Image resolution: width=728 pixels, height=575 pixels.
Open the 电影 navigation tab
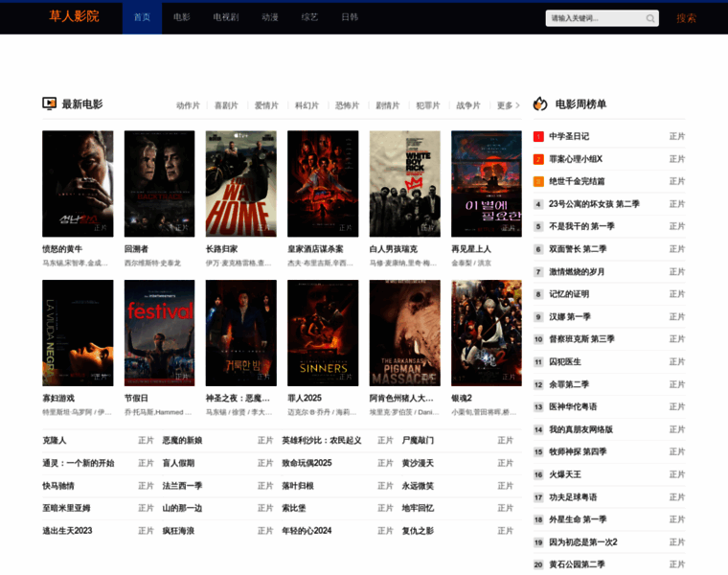pos(182,17)
